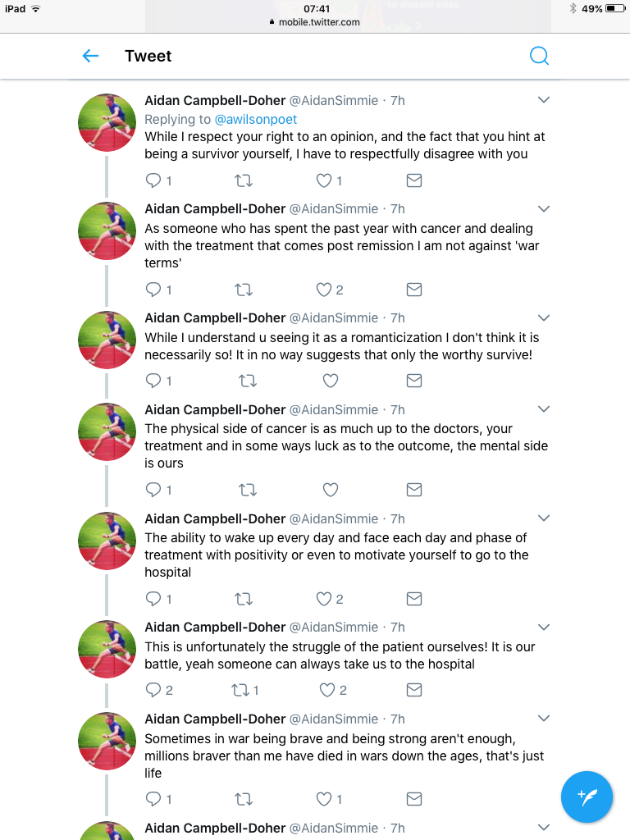Like the 'mental side is ours' tweet

[331, 490]
